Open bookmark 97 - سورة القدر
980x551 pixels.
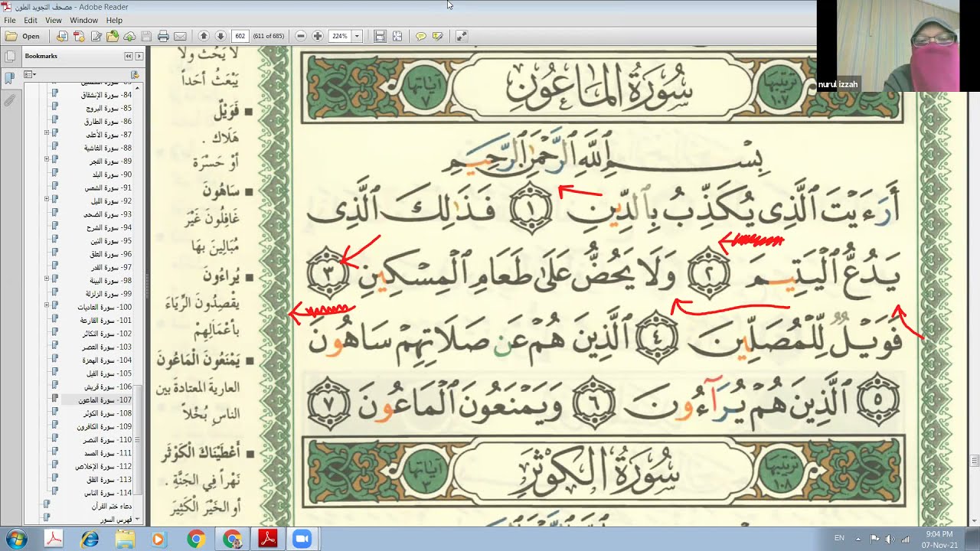click(113, 267)
